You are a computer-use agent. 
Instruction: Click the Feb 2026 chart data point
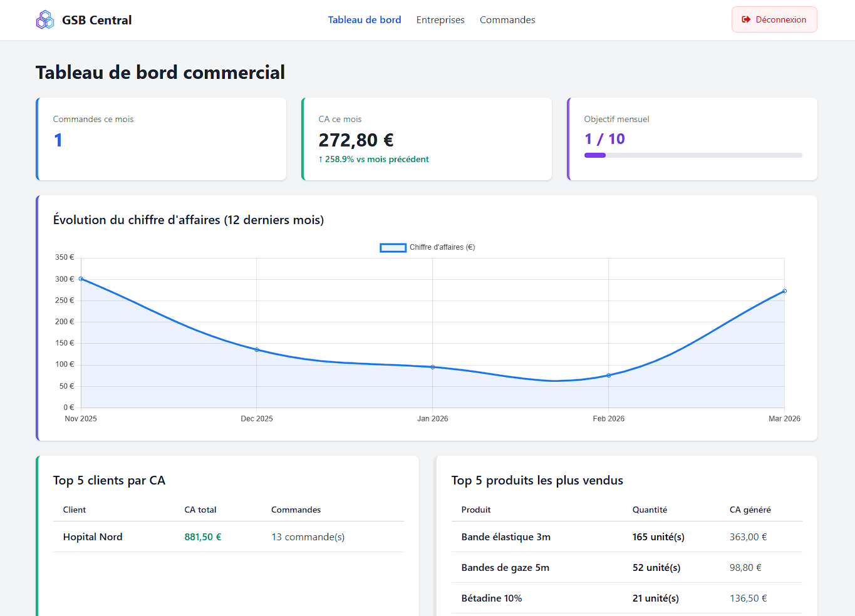[x=608, y=376]
